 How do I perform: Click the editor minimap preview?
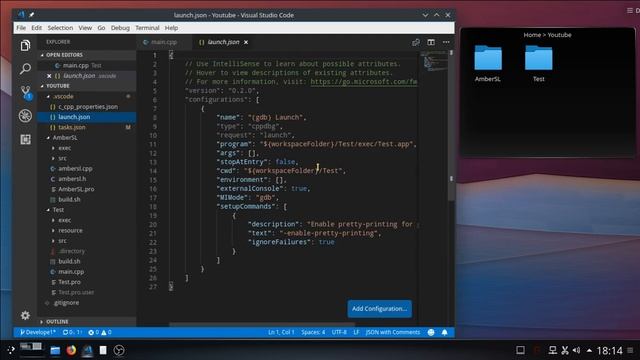pyautogui.click(x=433, y=61)
